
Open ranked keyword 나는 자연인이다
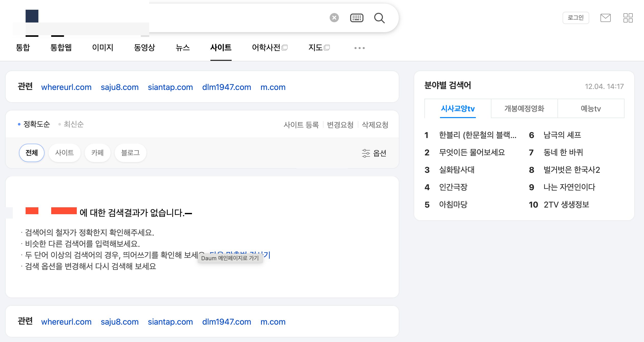[569, 187]
